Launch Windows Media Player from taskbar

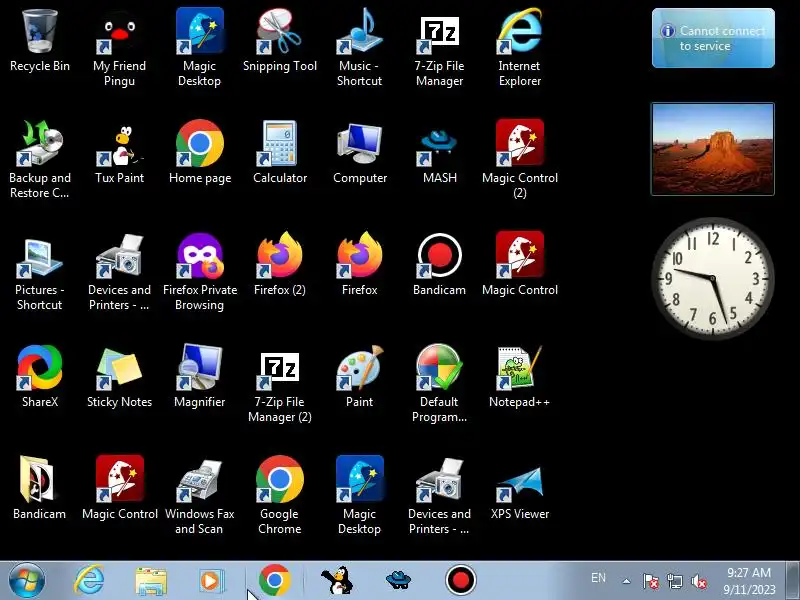pos(210,581)
